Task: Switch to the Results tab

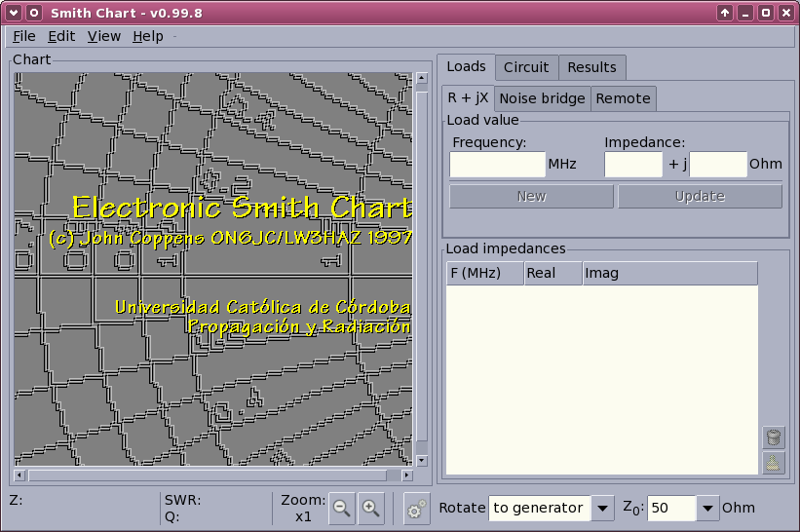Action: [x=591, y=67]
